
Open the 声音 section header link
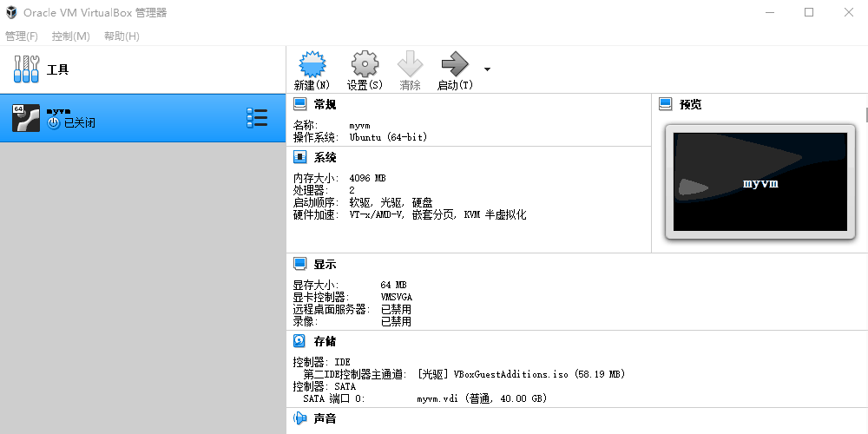point(325,418)
